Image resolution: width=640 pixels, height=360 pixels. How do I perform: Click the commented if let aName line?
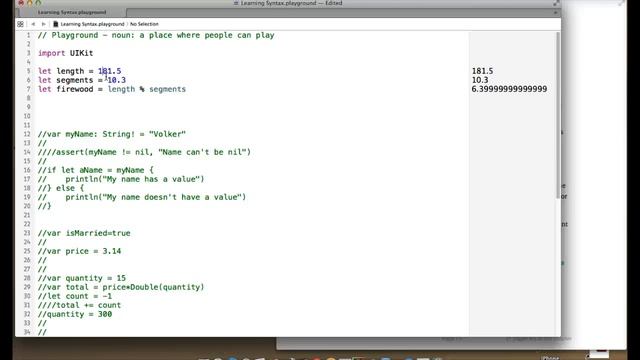[x=96, y=170]
